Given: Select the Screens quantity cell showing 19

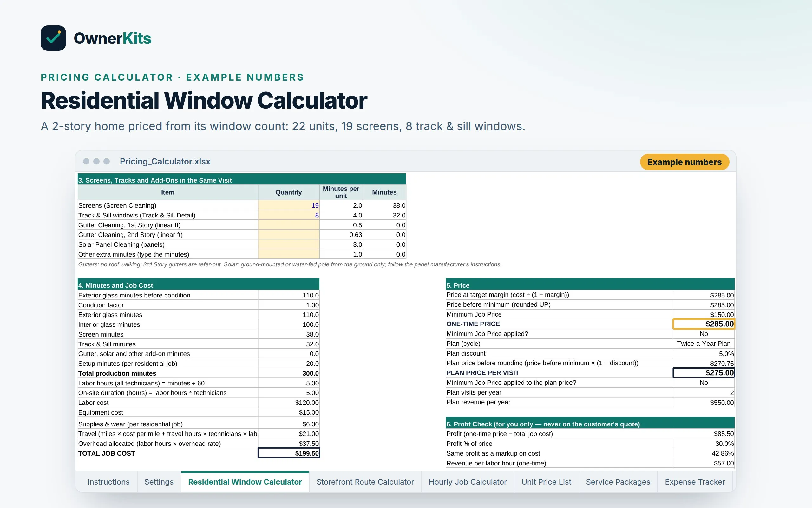Looking at the screenshot, I should (289, 205).
